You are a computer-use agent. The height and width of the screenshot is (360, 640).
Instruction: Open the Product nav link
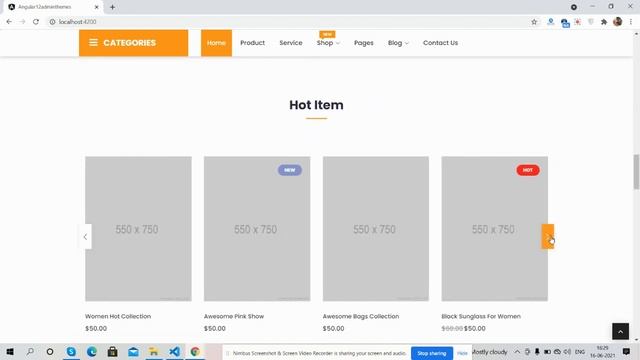click(x=252, y=43)
